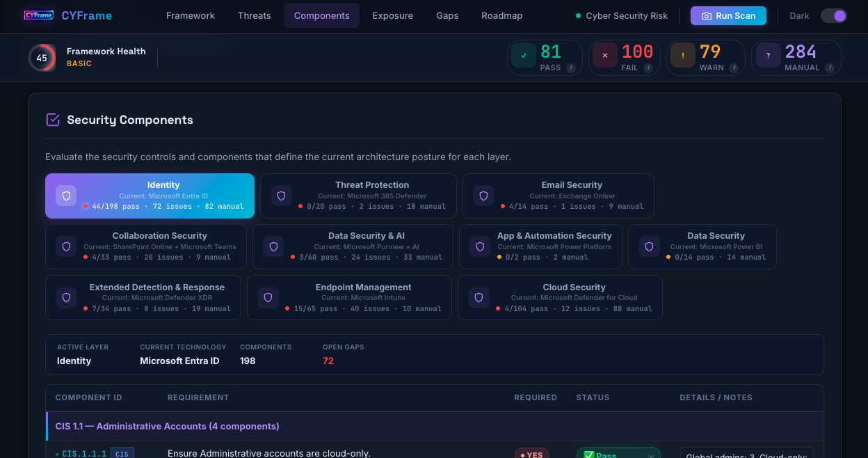Click the CYFrame logo icon

click(39, 15)
